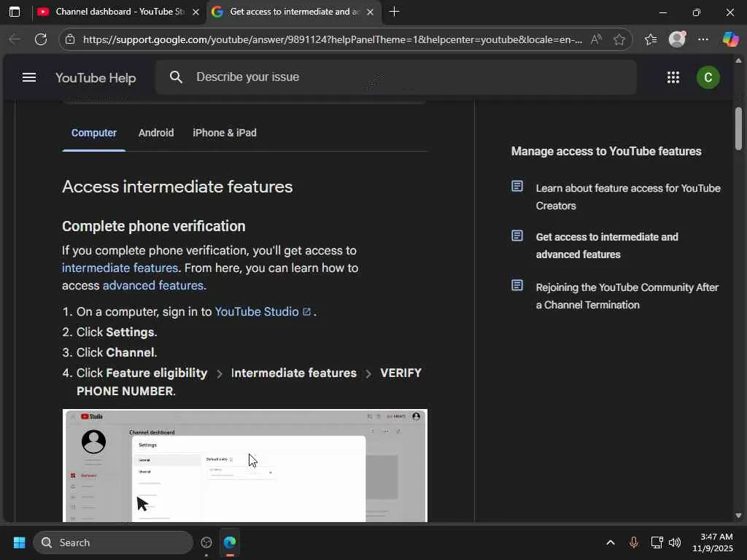Open the Windows Start menu
The height and width of the screenshot is (560, 747).
point(20,542)
